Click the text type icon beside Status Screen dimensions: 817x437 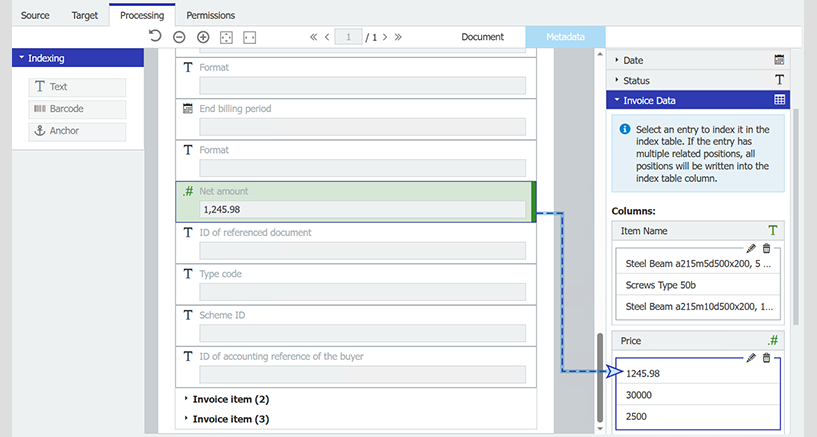point(779,80)
